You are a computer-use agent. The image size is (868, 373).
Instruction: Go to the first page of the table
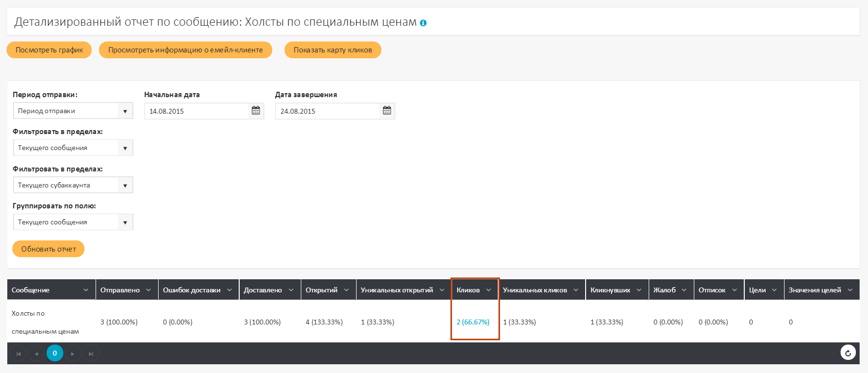(x=18, y=354)
